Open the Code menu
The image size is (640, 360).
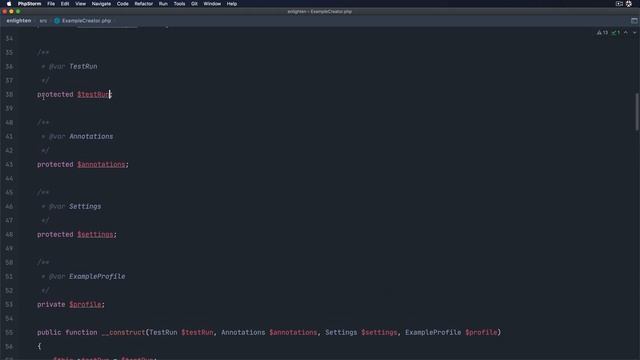pyautogui.click(x=122, y=4)
